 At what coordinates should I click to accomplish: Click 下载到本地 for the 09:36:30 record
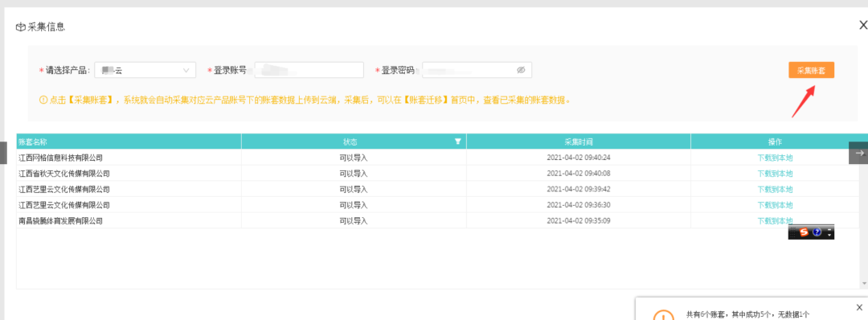click(x=775, y=205)
